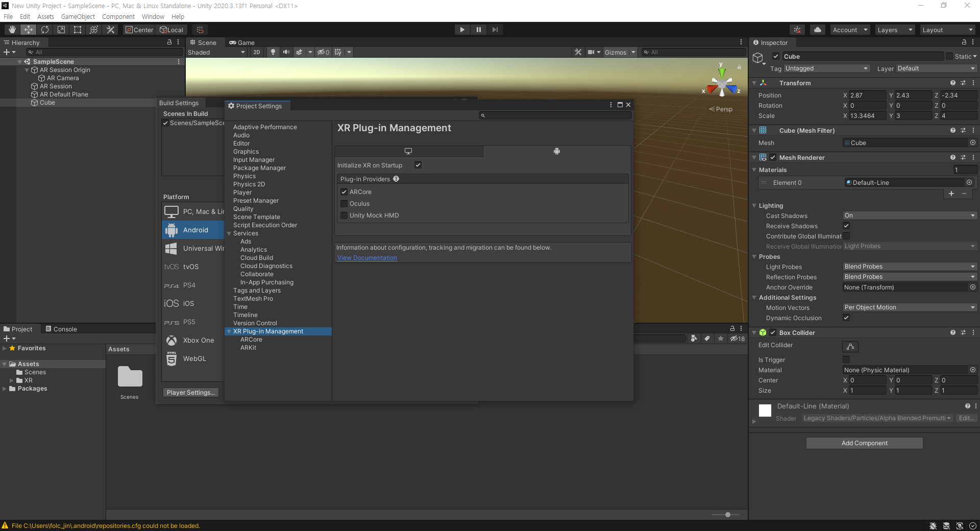This screenshot has height=531, width=980.
Task: Open Light Probes Blend Probes dropdown
Action: [x=910, y=267]
